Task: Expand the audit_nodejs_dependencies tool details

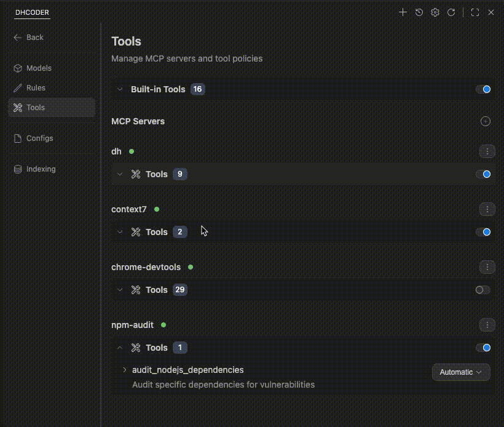Action: pyautogui.click(x=125, y=370)
